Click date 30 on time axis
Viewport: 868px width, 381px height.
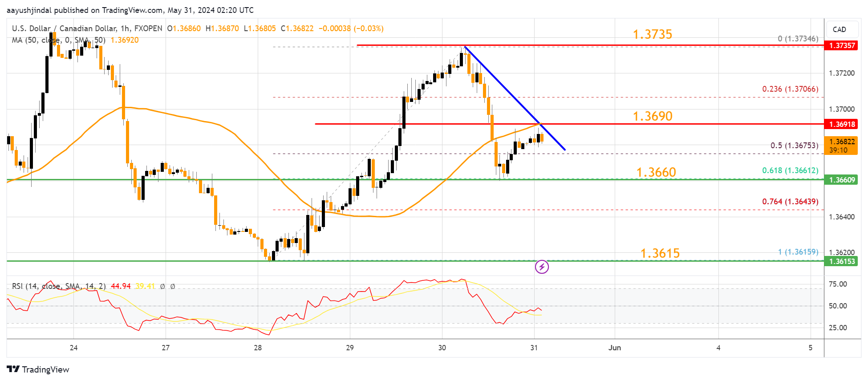click(x=442, y=348)
